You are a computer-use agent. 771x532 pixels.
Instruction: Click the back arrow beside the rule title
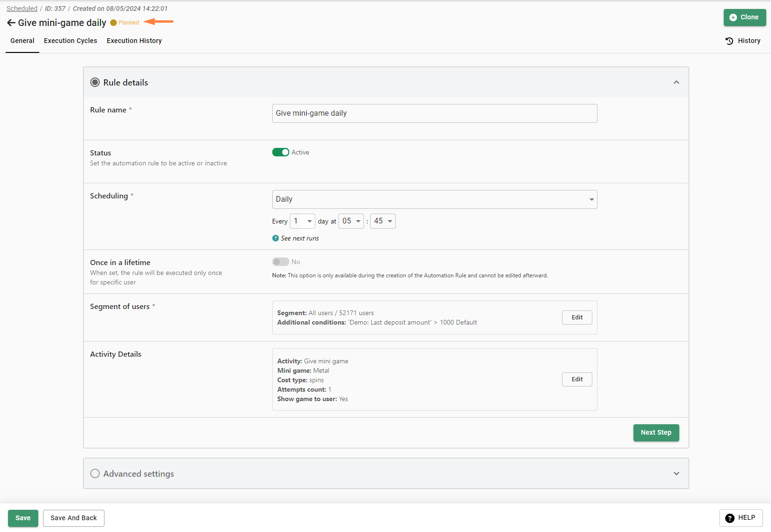click(x=11, y=23)
